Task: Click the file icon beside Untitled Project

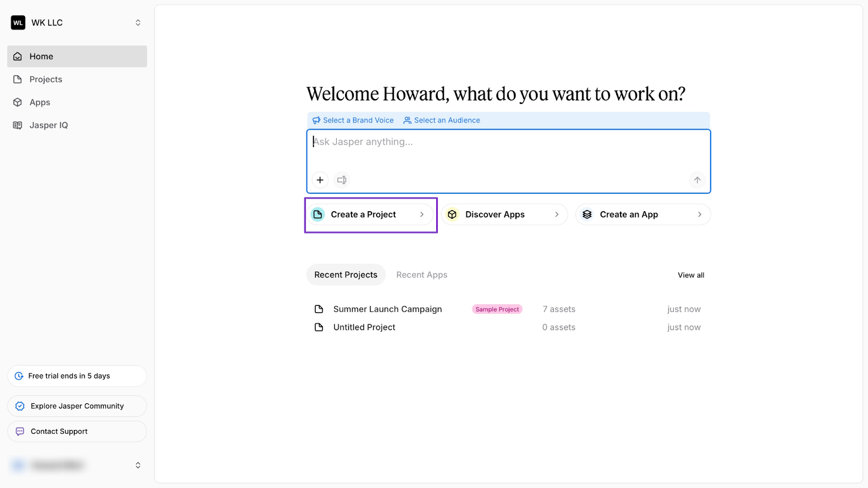Action: [x=319, y=327]
